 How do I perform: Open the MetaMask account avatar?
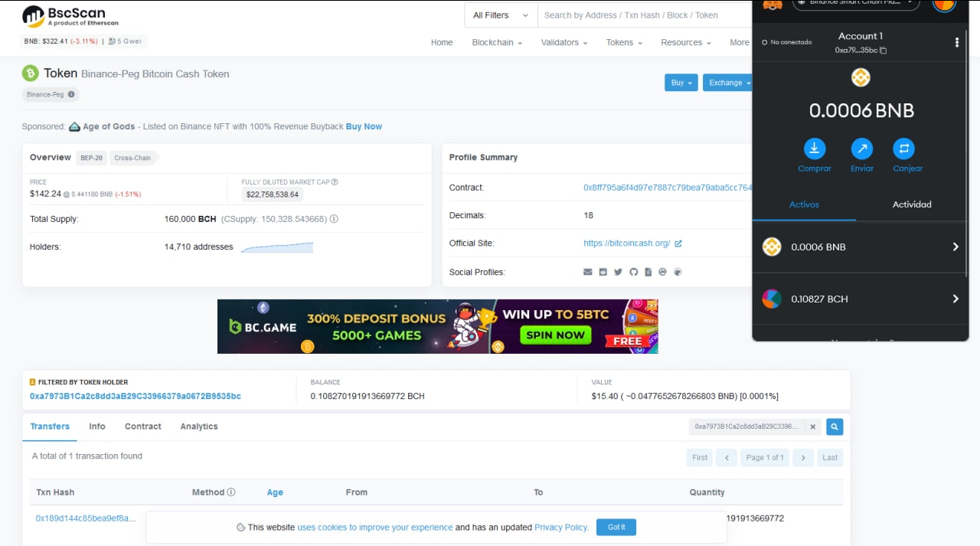pos(944,5)
